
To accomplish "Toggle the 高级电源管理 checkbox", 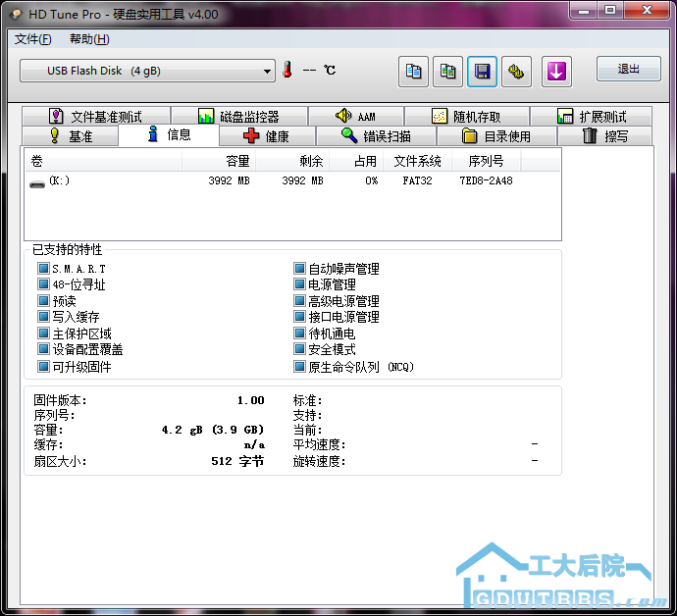I will 299,300.
